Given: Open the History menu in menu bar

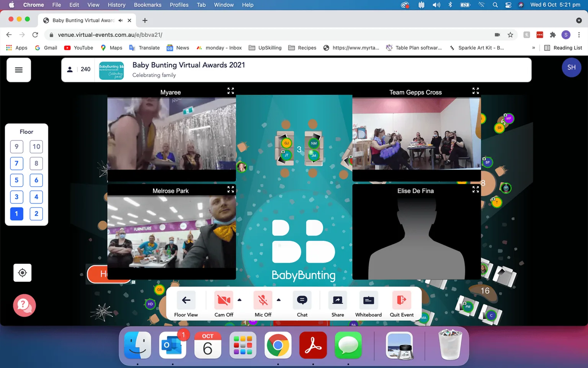Looking at the screenshot, I should click(x=116, y=5).
